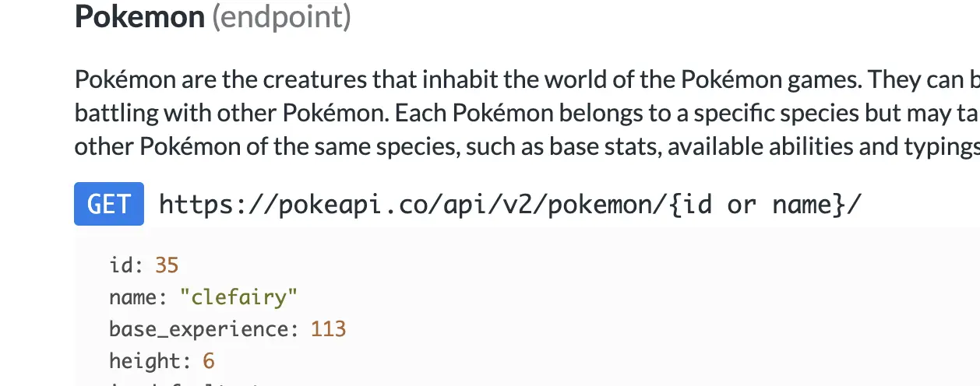
Task: Click the blue GET method badge
Action: pos(109,204)
